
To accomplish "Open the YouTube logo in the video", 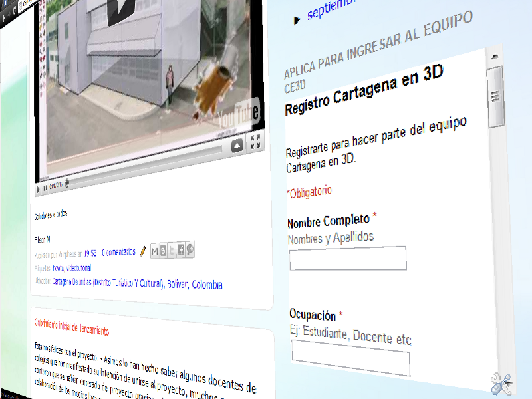I will click(x=239, y=114).
